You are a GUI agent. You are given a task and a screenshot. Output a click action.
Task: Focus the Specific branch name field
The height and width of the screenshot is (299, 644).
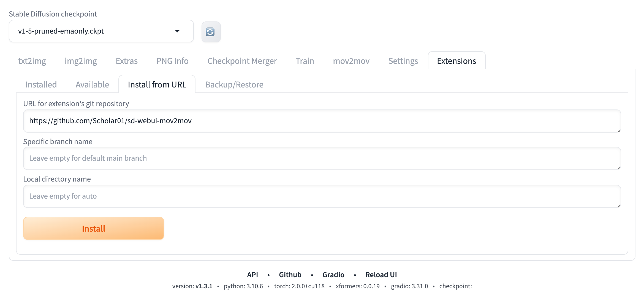(322, 158)
